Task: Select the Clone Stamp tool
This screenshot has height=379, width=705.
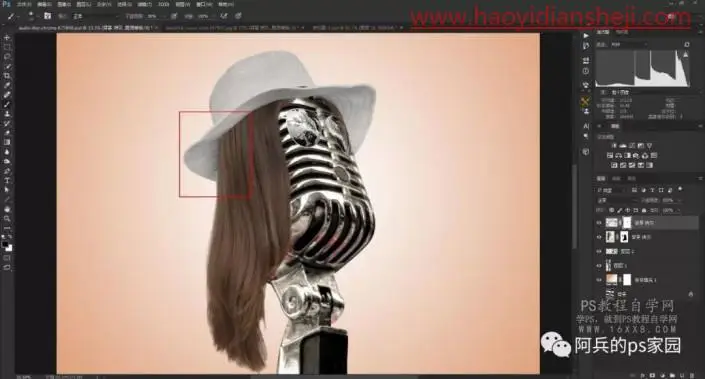Action: pyautogui.click(x=7, y=114)
